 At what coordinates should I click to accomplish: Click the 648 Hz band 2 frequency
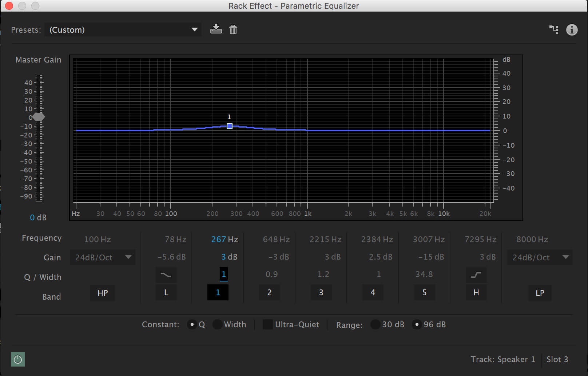tap(276, 239)
